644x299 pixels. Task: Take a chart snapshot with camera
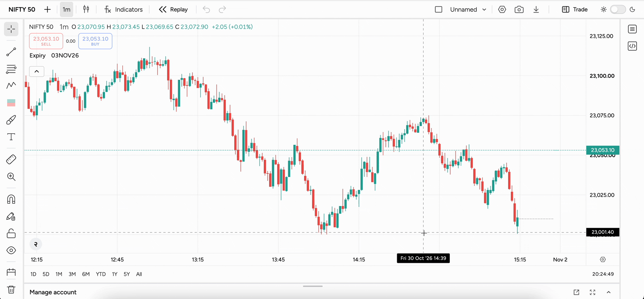(x=519, y=10)
